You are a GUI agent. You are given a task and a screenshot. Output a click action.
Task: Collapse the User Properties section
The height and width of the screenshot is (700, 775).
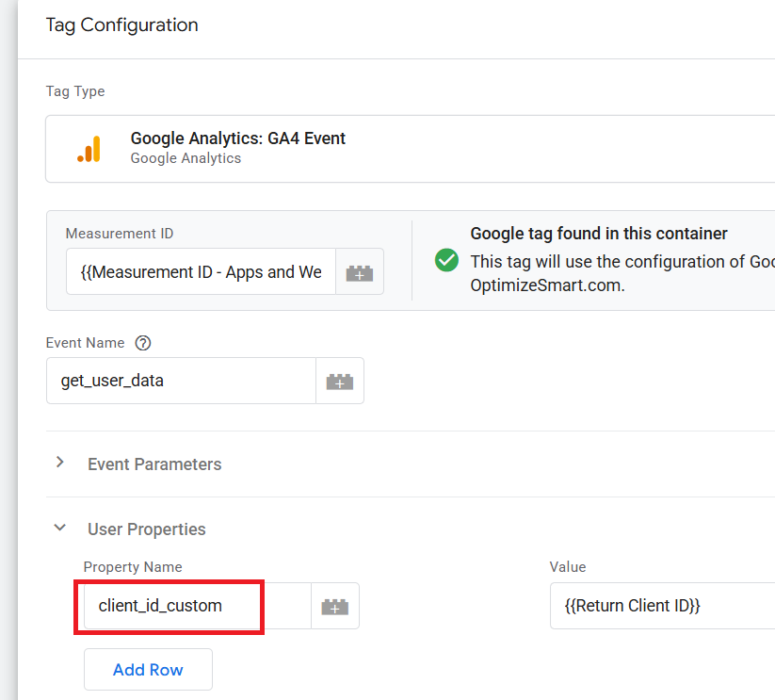tap(60, 529)
